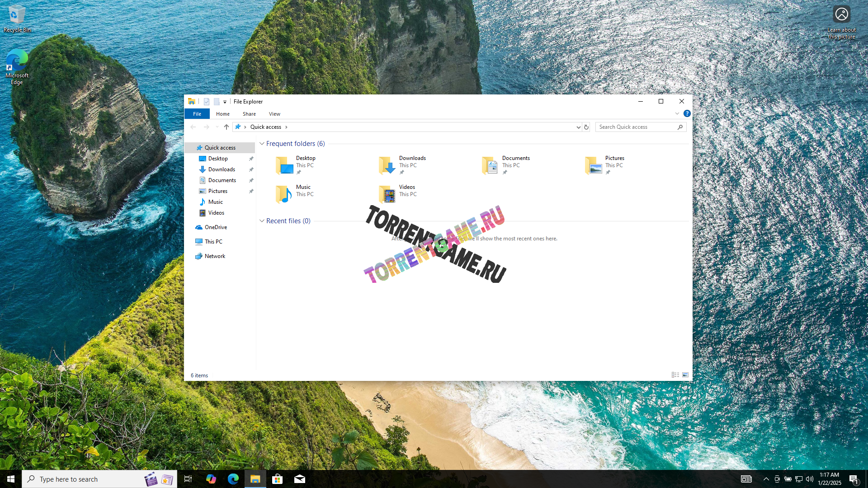The width and height of the screenshot is (868, 488).
Task: Open Microsoft Store from taskbar
Action: coord(277,479)
